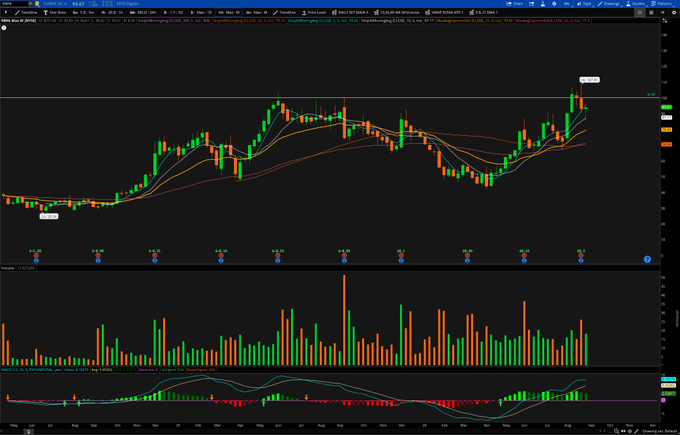Click the compact toolbar icon beside grid
Viewport: 680px width, 435px height.
[x=662, y=13]
